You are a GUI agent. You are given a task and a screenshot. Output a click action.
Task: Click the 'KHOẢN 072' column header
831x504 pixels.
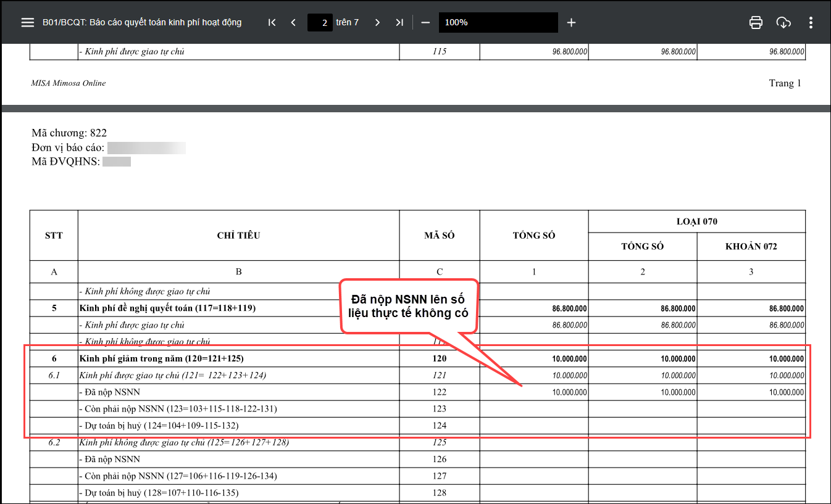coord(751,246)
